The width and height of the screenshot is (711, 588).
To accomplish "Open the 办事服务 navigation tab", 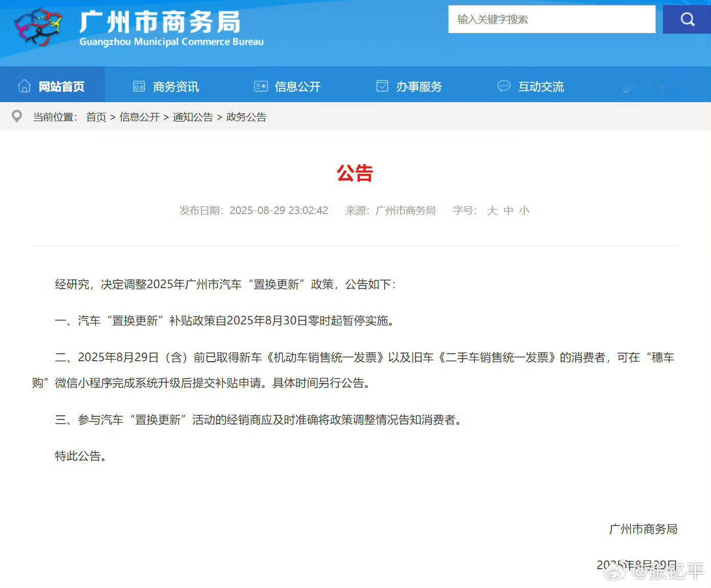I will tap(419, 87).
